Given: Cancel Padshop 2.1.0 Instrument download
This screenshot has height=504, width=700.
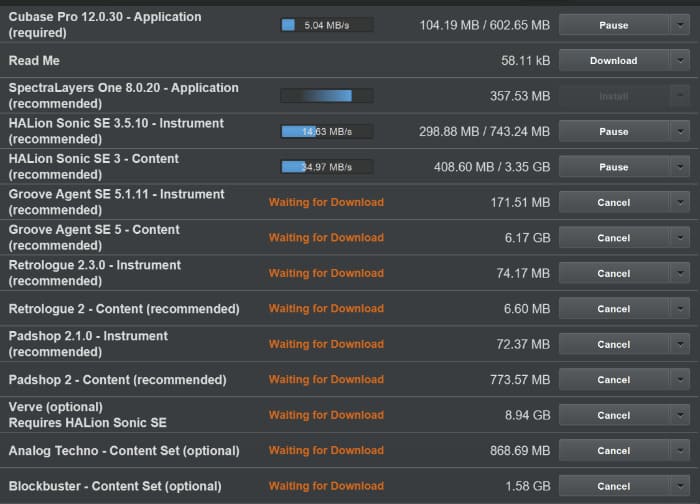Looking at the screenshot, I should 614,344.
